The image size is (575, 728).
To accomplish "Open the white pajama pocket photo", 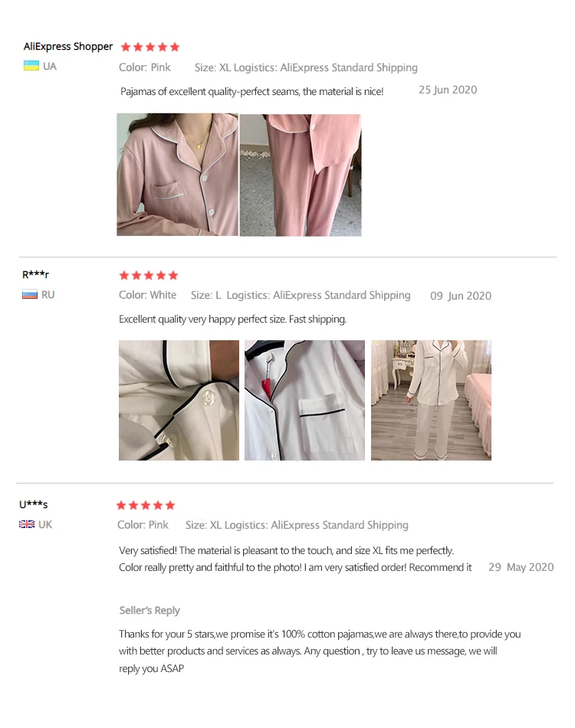I will coord(304,400).
